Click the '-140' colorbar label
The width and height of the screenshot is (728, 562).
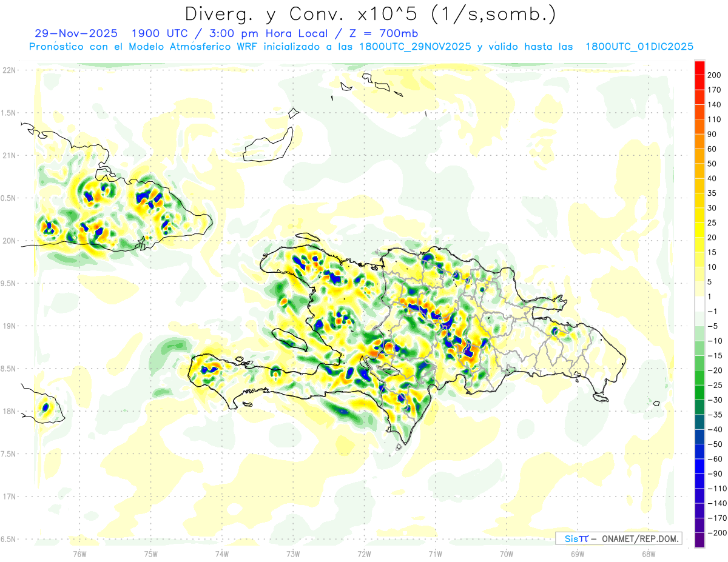point(717,503)
